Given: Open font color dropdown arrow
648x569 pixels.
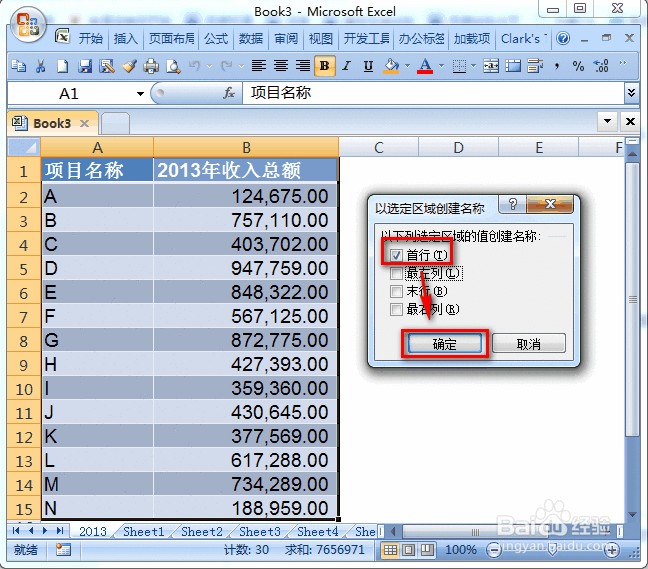Looking at the screenshot, I should (441, 66).
